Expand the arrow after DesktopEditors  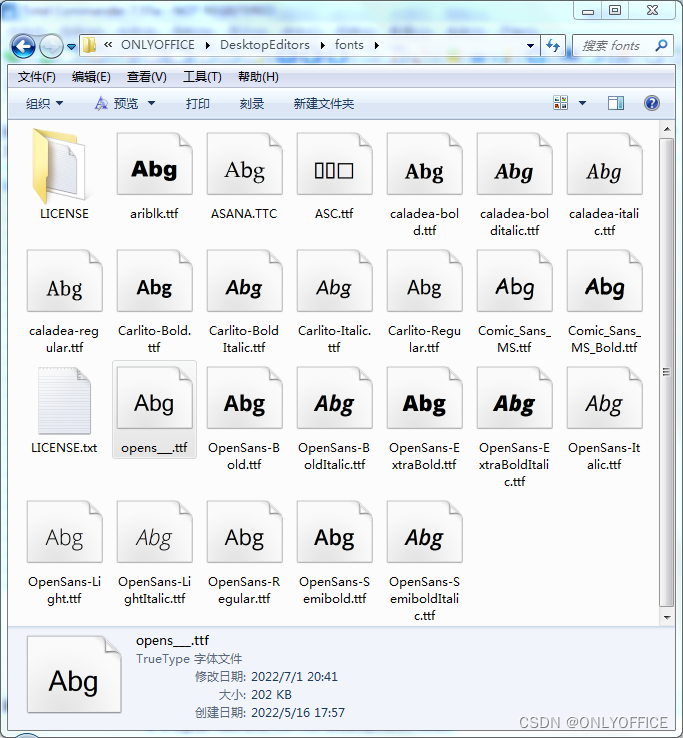[x=322, y=45]
